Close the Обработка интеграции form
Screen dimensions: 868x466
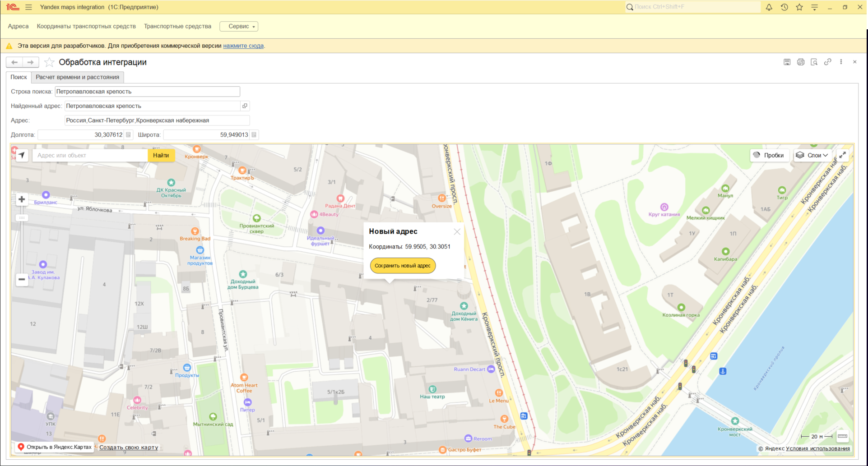coord(854,62)
